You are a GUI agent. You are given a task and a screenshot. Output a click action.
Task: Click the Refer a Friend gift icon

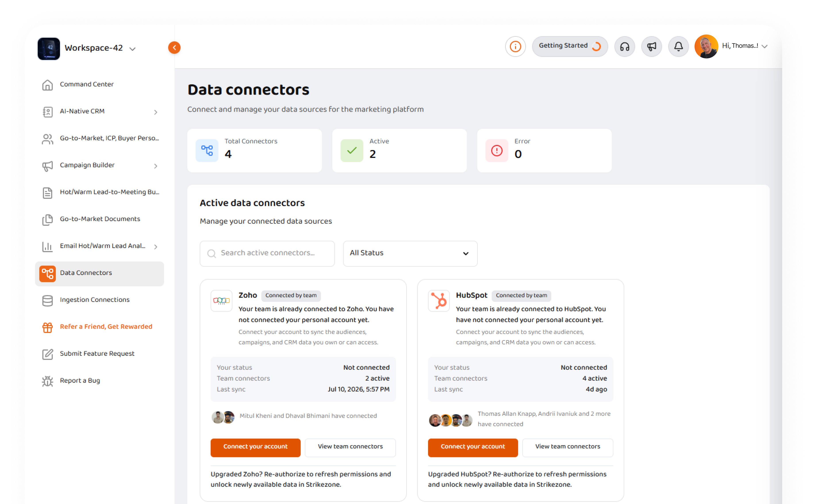pyautogui.click(x=47, y=327)
